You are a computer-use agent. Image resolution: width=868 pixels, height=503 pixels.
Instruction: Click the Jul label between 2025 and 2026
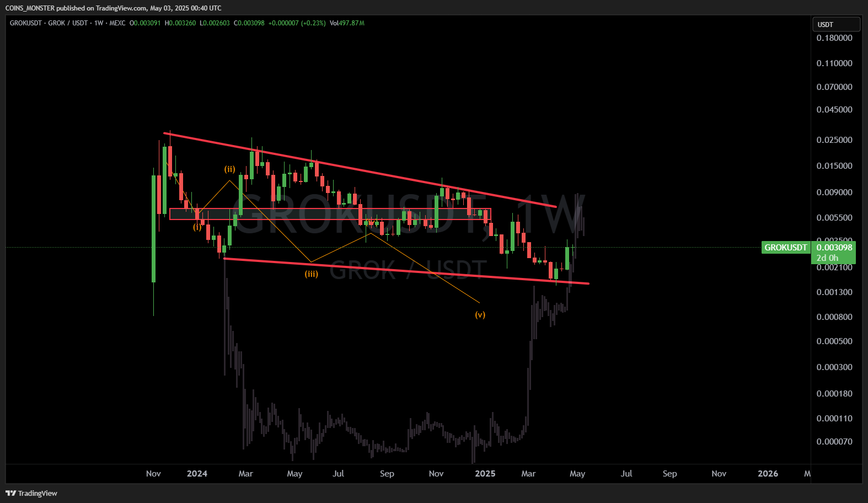click(626, 474)
